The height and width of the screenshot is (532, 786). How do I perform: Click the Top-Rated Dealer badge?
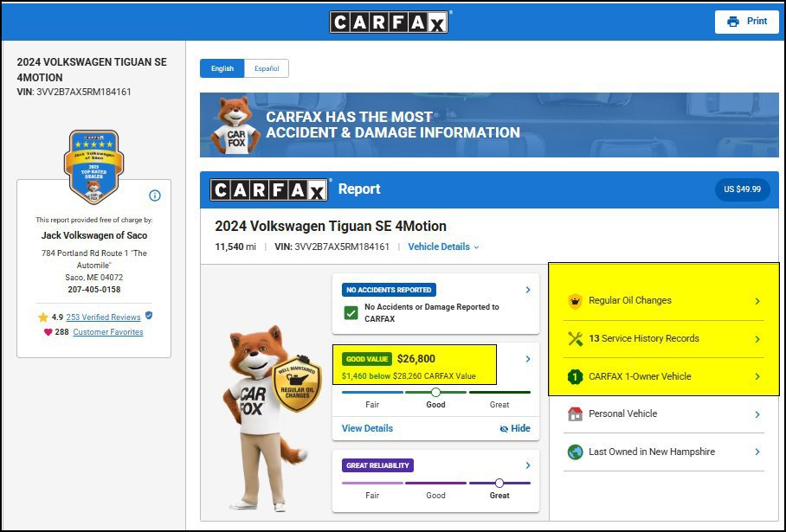(93, 167)
